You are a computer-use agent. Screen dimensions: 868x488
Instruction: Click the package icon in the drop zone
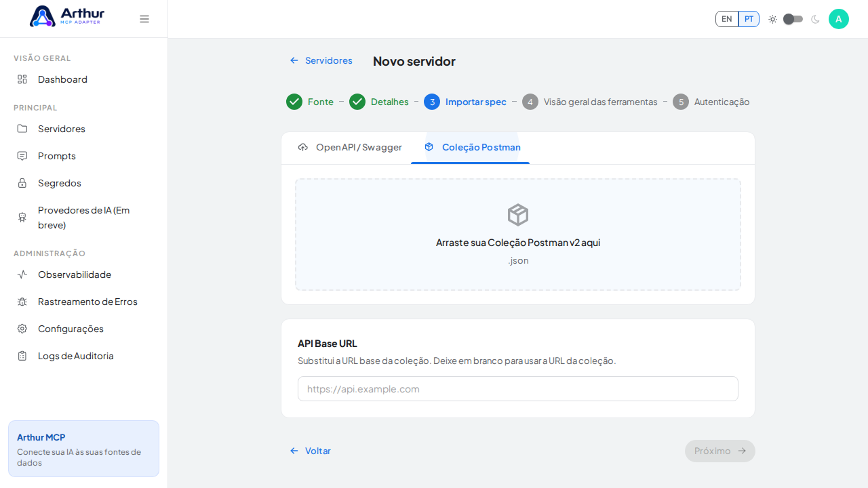(518, 215)
